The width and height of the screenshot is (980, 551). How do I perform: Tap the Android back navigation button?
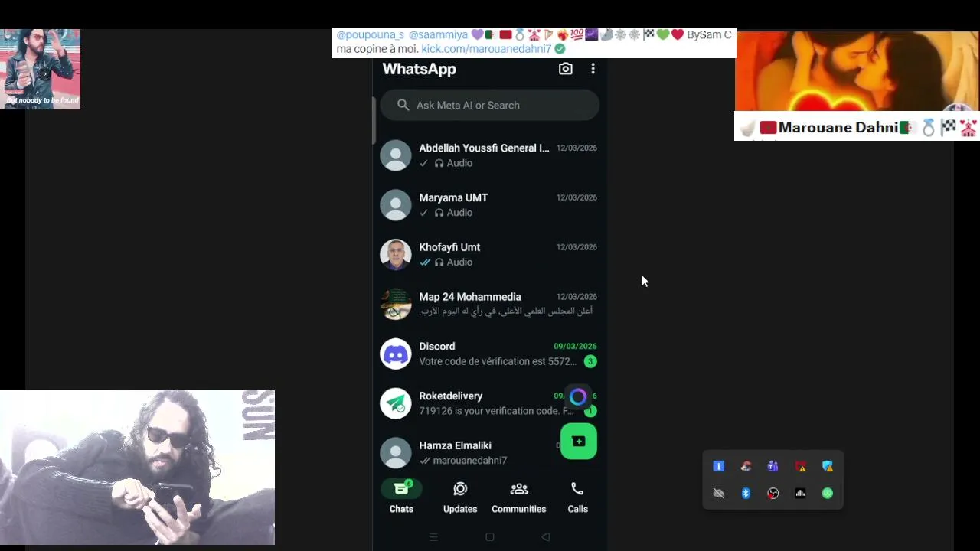pos(546,537)
